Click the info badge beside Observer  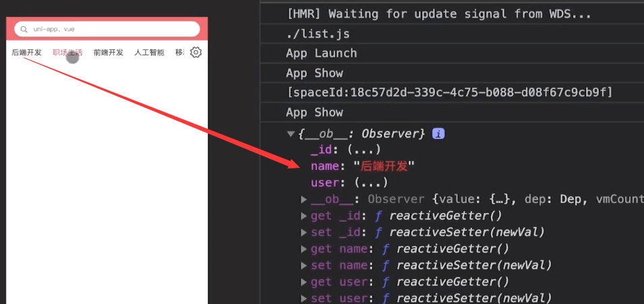[x=438, y=133]
